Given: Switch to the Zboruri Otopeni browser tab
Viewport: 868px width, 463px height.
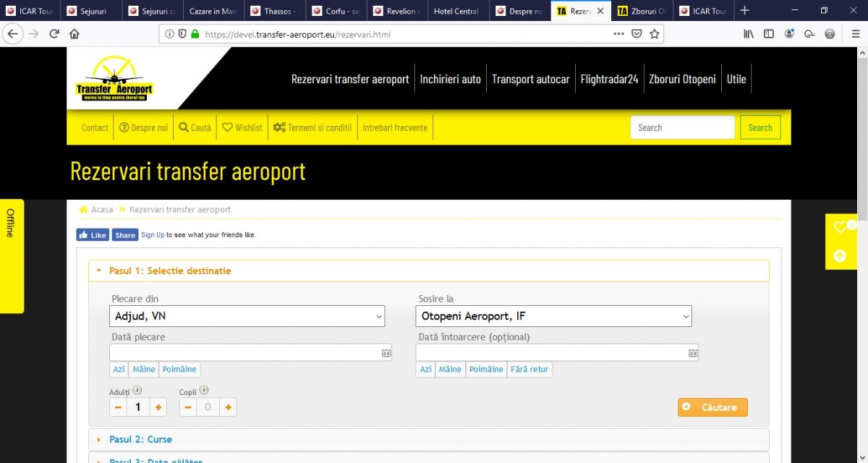Looking at the screenshot, I should coord(641,11).
